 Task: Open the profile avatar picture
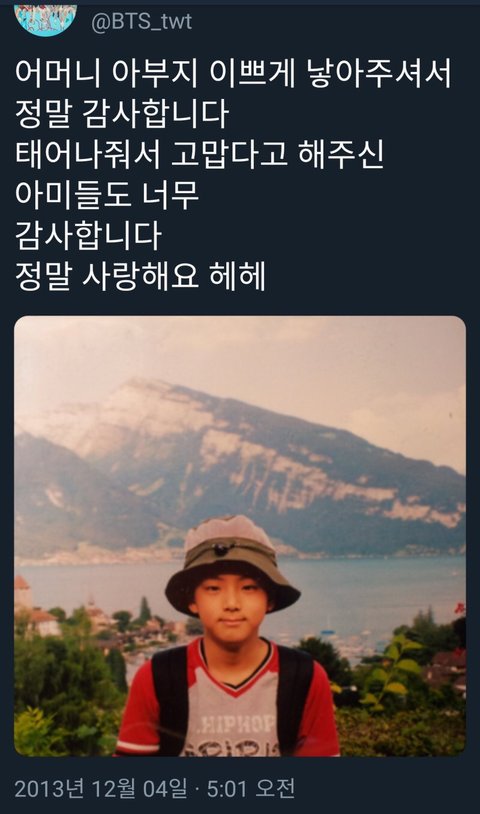tap(45, 20)
